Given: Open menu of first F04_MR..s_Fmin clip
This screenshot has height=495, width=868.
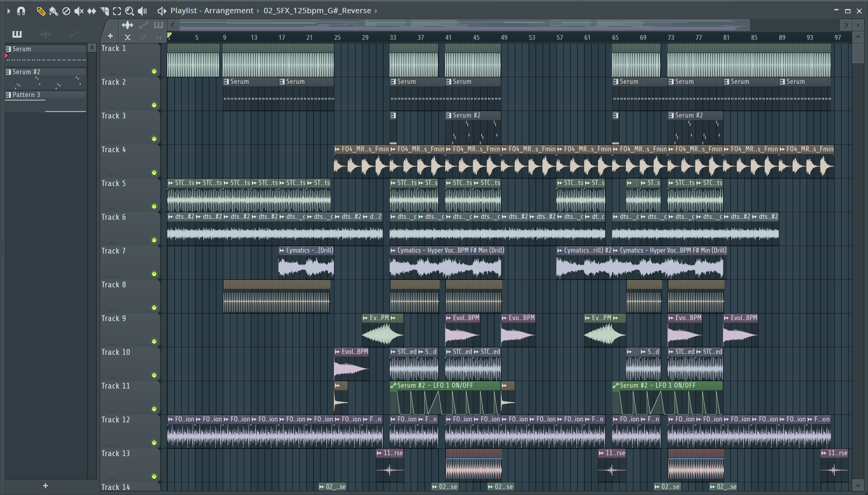Looking at the screenshot, I should 338,149.
